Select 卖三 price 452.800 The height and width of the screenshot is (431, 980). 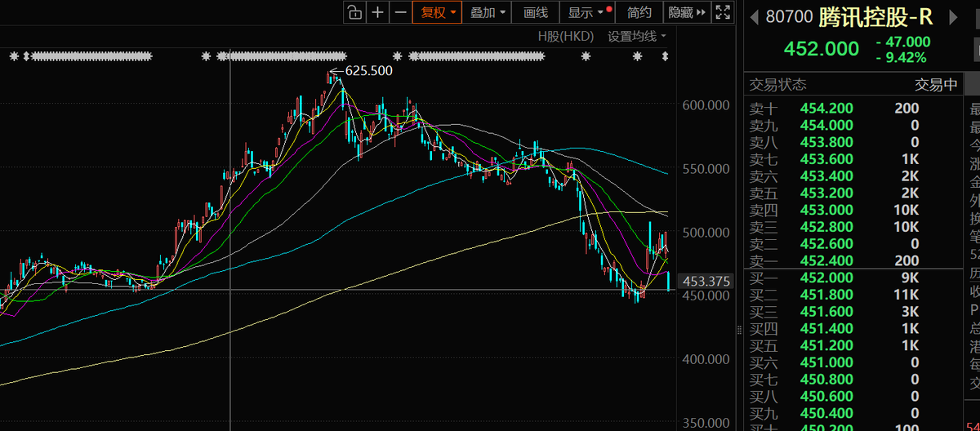(826, 227)
